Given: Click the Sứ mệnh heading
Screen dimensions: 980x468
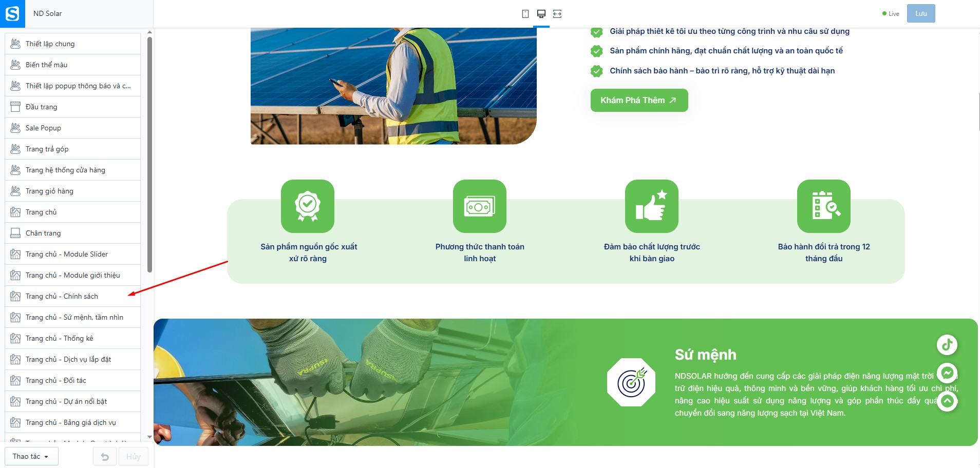Looking at the screenshot, I should point(705,355).
